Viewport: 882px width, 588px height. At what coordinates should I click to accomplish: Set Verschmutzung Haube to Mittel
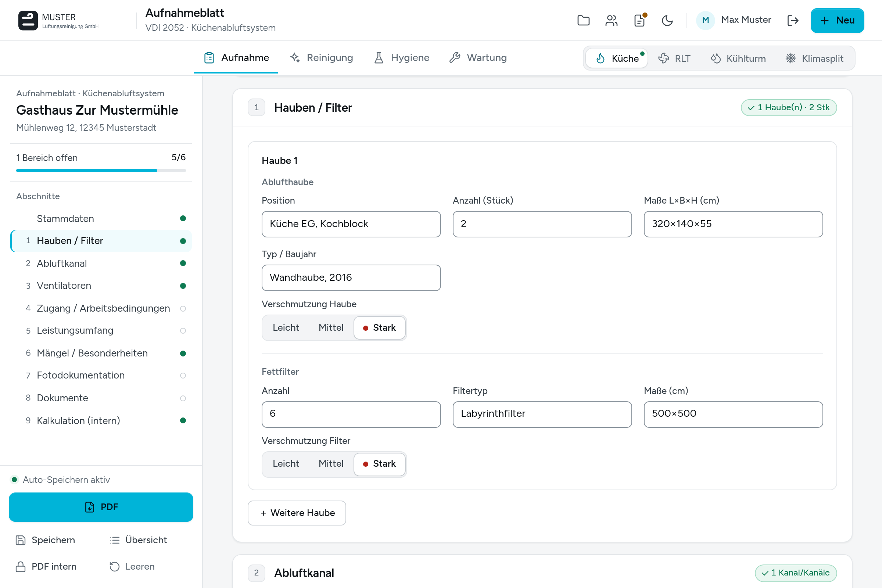coord(331,328)
